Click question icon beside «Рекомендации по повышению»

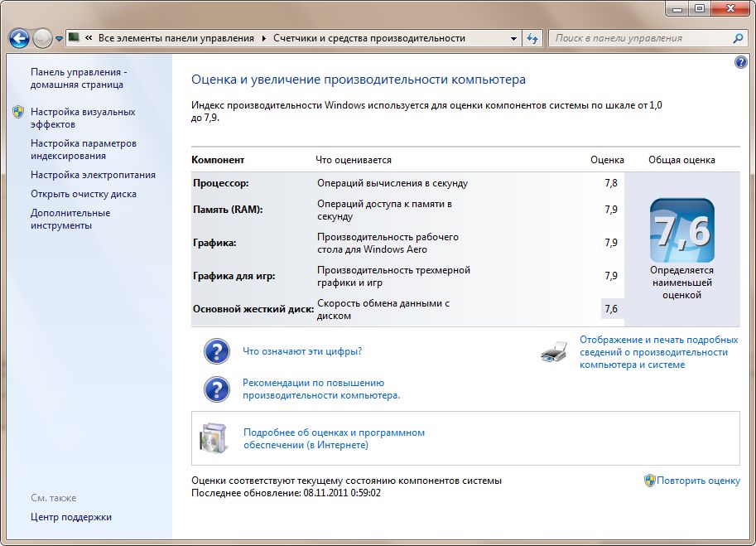[216, 389]
